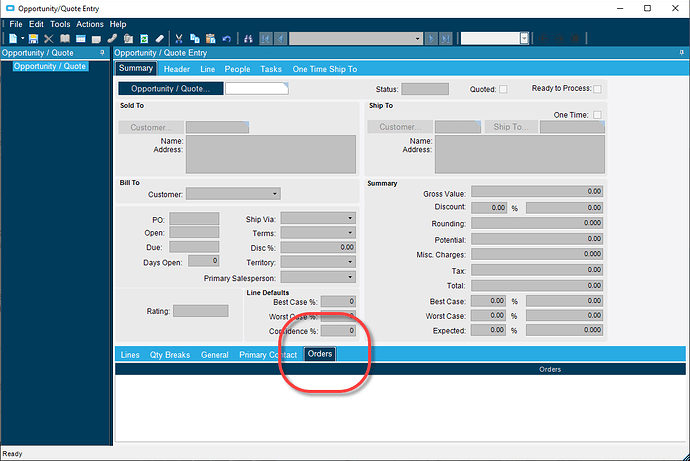Viewport: 690px width, 461px height.
Task: Switch to the Header tab
Action: point(176,69)
